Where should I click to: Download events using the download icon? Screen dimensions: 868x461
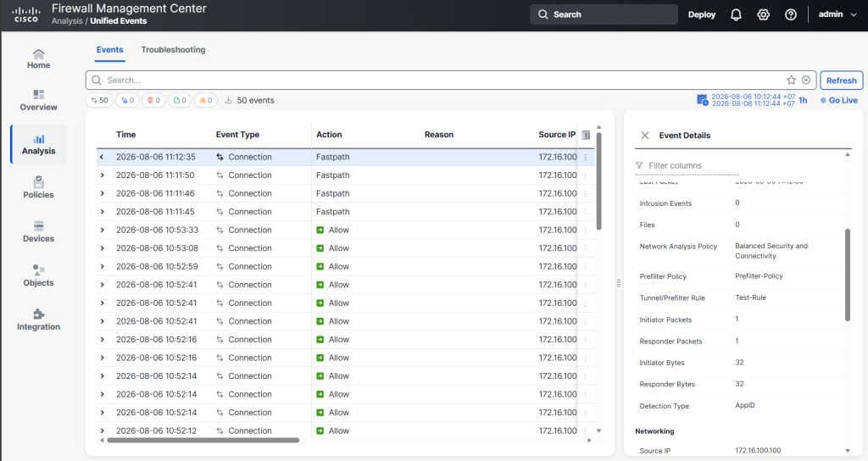(228, 101)
